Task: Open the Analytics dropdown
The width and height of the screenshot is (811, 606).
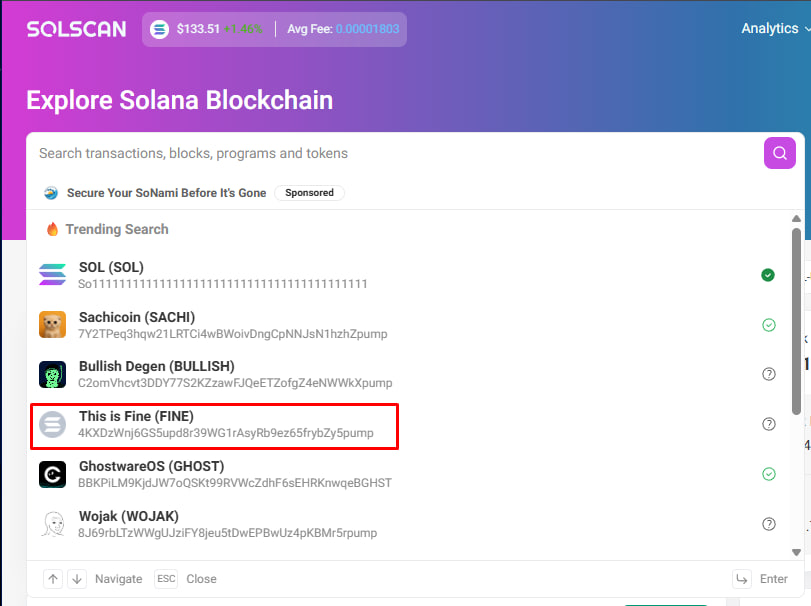Action: pyautogui.click(x=772, y=29)
